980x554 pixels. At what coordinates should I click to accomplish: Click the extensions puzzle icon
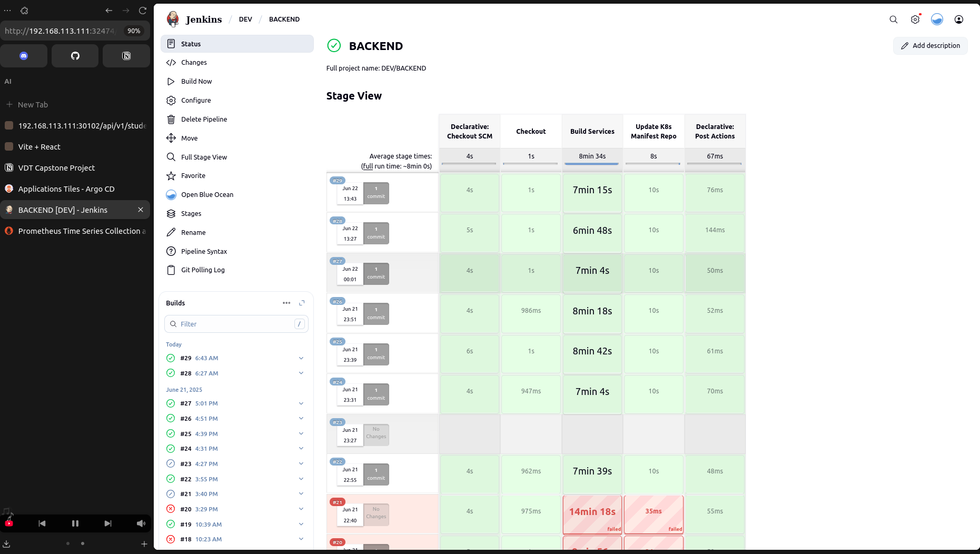pos(24,11)
